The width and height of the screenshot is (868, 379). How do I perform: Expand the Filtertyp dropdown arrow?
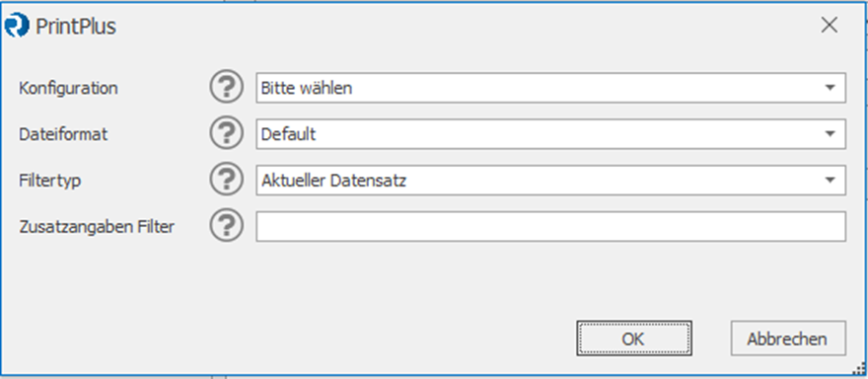830,180
